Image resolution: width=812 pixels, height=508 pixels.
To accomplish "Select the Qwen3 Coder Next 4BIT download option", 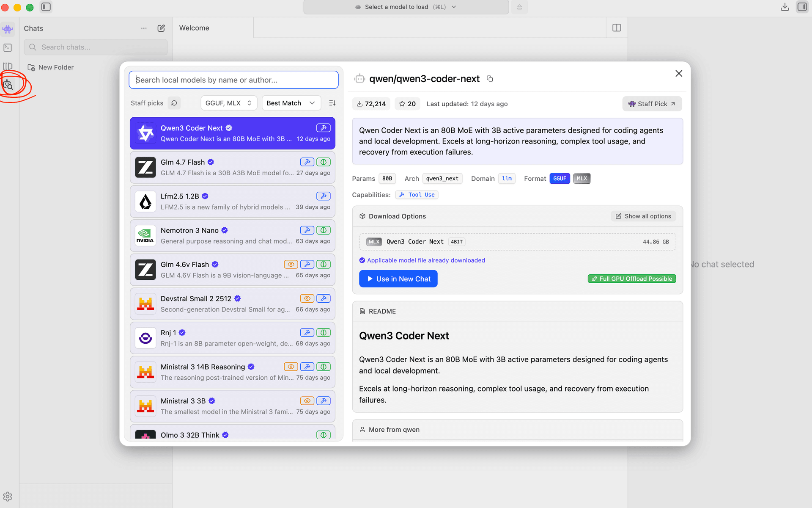I will pyautogui.click(x=517, y=242).
